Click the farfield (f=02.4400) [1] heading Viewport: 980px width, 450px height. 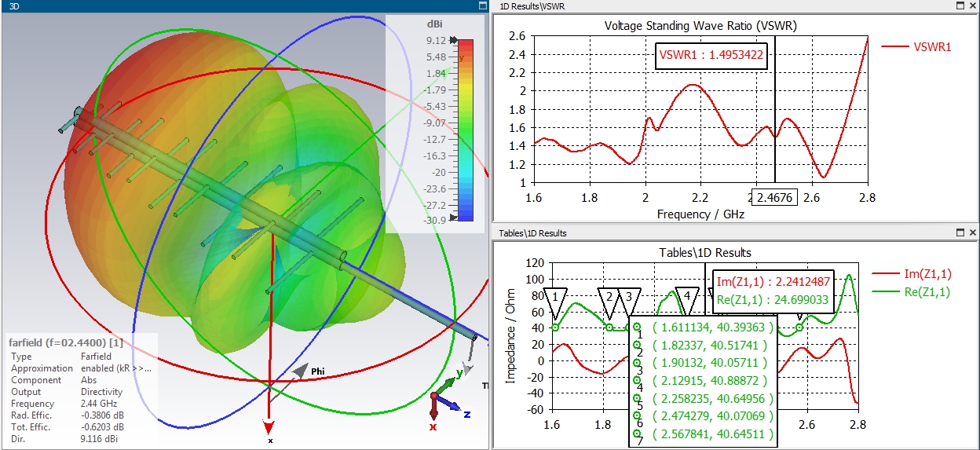pyautogui.click(x=64, y=342)
